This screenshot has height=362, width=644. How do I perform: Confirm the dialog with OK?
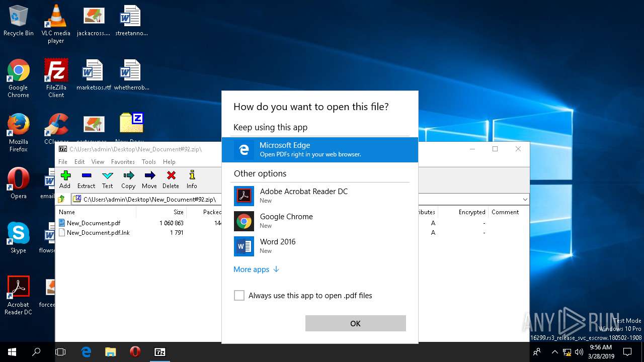(356, 323)
